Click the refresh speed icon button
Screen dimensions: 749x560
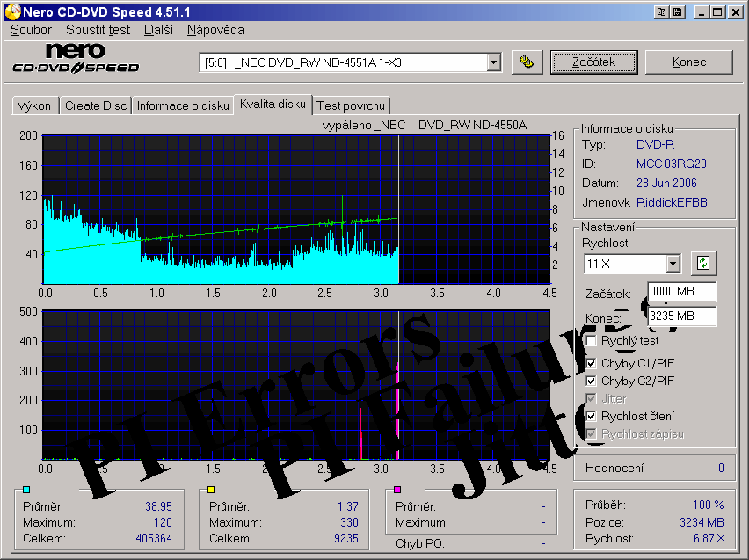(x=703, y=263)
